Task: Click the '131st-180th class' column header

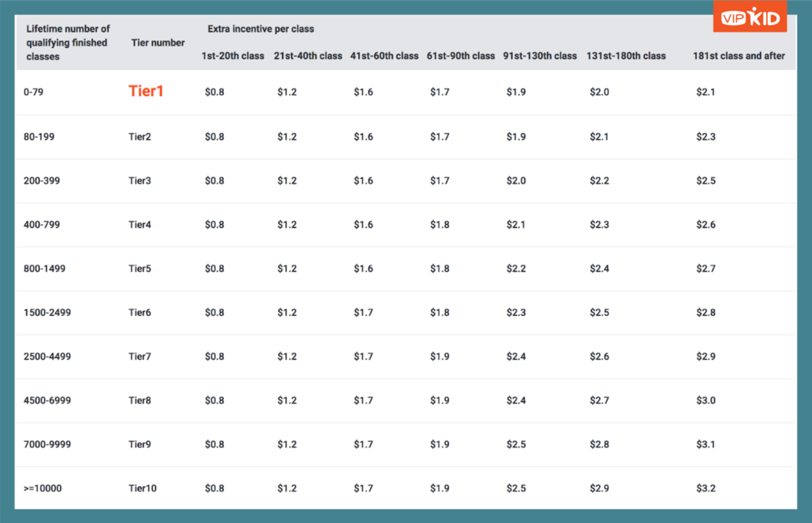Action: click(x=625, y=56)
